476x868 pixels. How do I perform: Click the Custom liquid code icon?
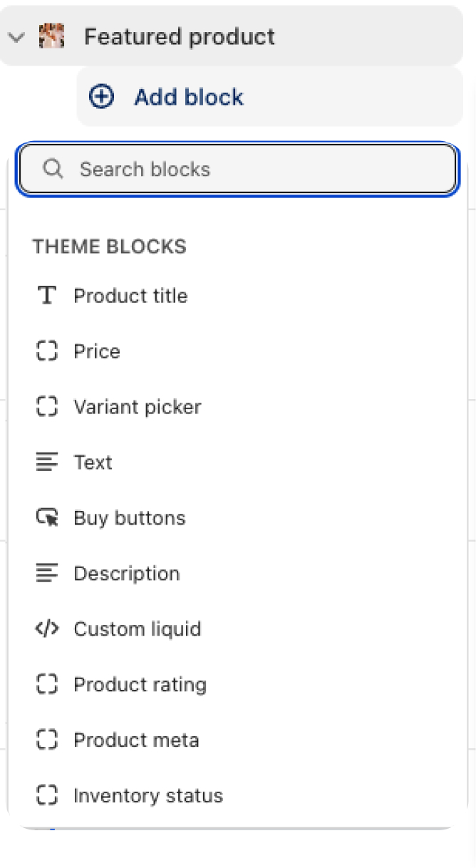[x=47, y=629]
